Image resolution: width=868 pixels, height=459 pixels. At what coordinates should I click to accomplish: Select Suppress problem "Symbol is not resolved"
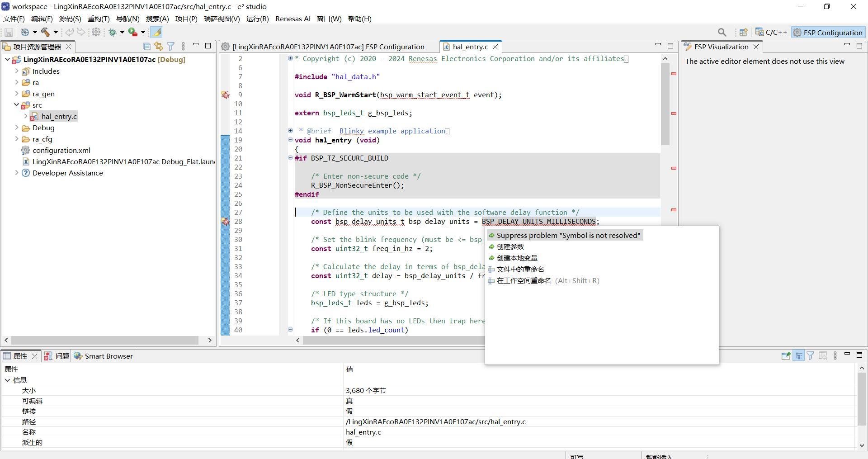(568, 235)
